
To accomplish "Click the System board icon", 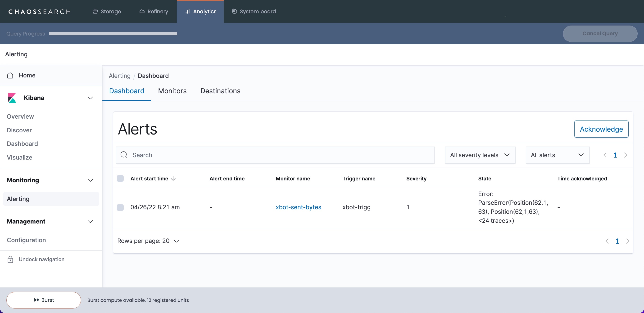I will (234, 12).
